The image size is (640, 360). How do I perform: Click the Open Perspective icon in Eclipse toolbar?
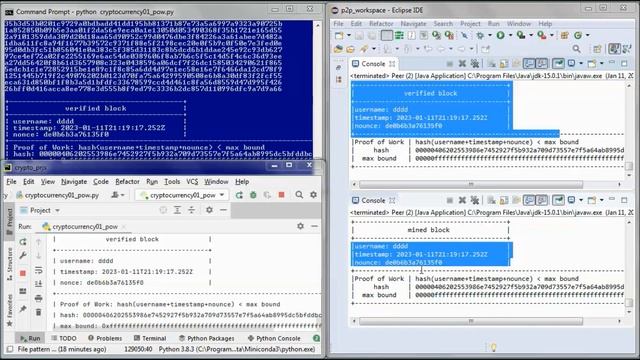[x=597, y=49]
